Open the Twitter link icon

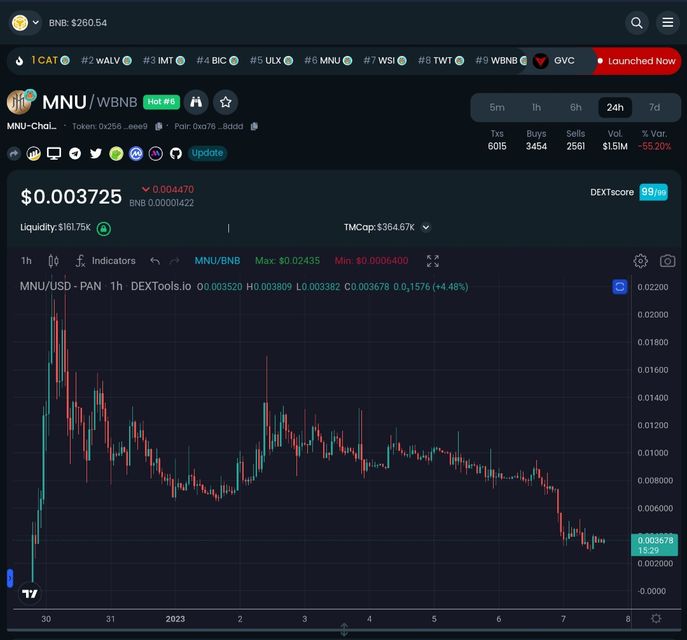(x=96, y=153)
